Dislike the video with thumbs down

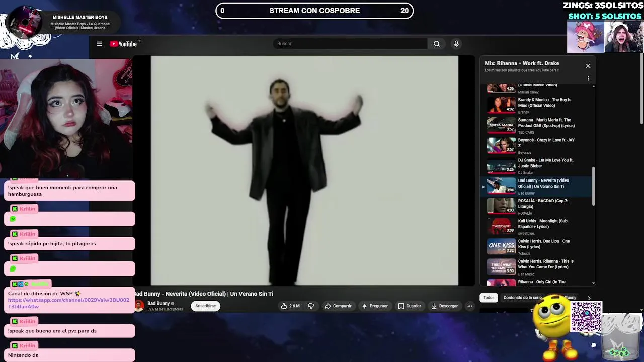(311, 306)
